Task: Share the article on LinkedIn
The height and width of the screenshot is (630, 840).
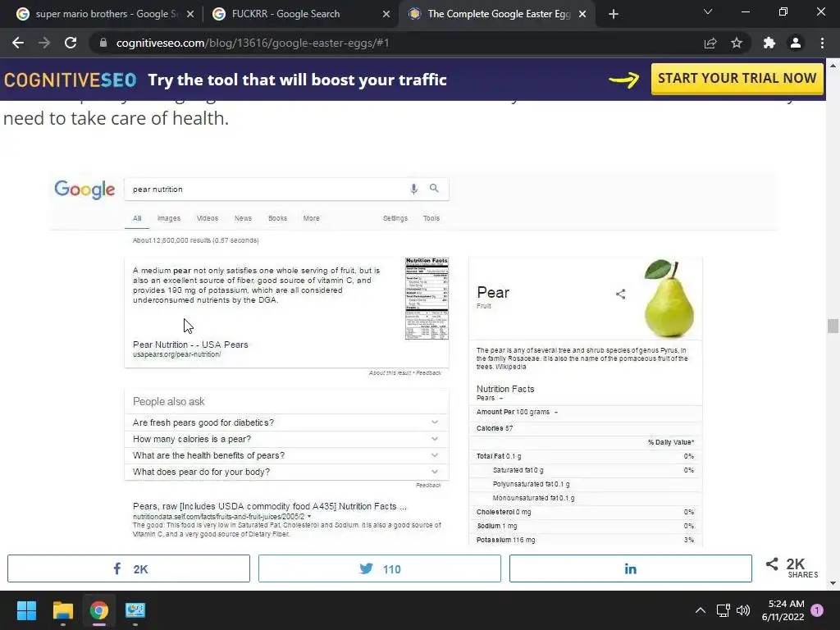Action: point(631,568)
